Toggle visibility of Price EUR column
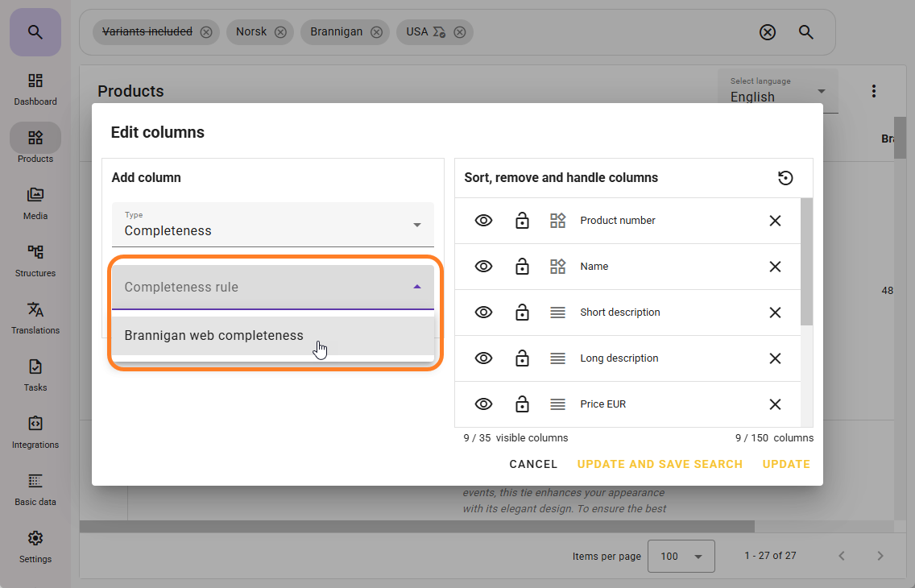This screenshot has width=915, height=588. point(483,404)
